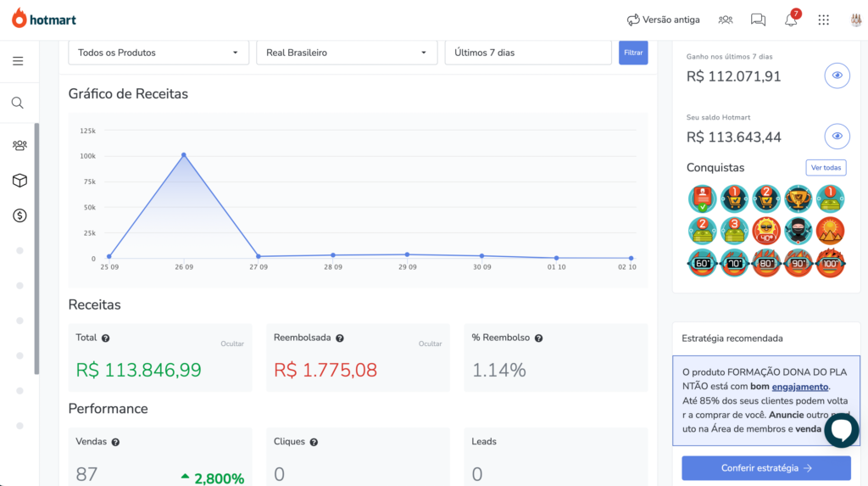The height and width of the screenshot is (486, 868).
Task: Click the help icon beside Cliques
Action: coord(314,442)
